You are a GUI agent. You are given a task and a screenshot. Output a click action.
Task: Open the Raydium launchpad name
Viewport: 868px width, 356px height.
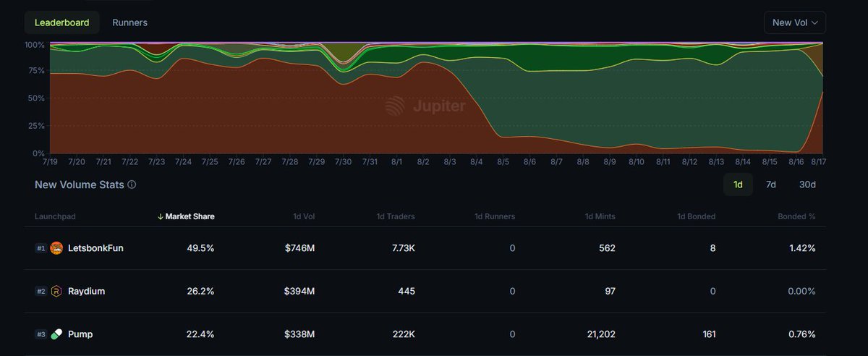tap(87, 291)
